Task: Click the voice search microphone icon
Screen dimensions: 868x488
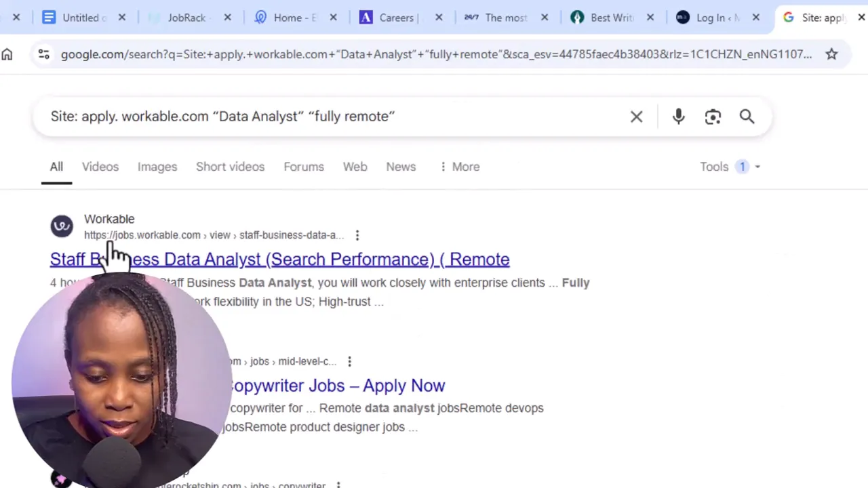Action: click(678, 117)
